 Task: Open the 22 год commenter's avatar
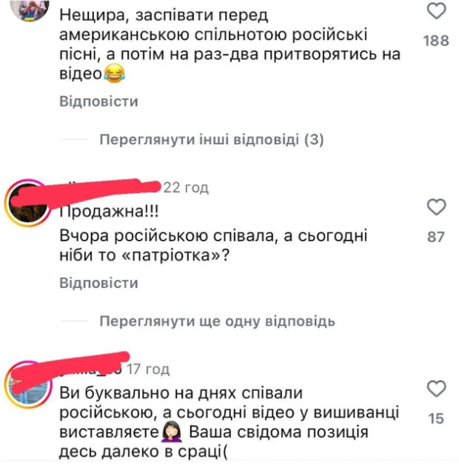28,203
